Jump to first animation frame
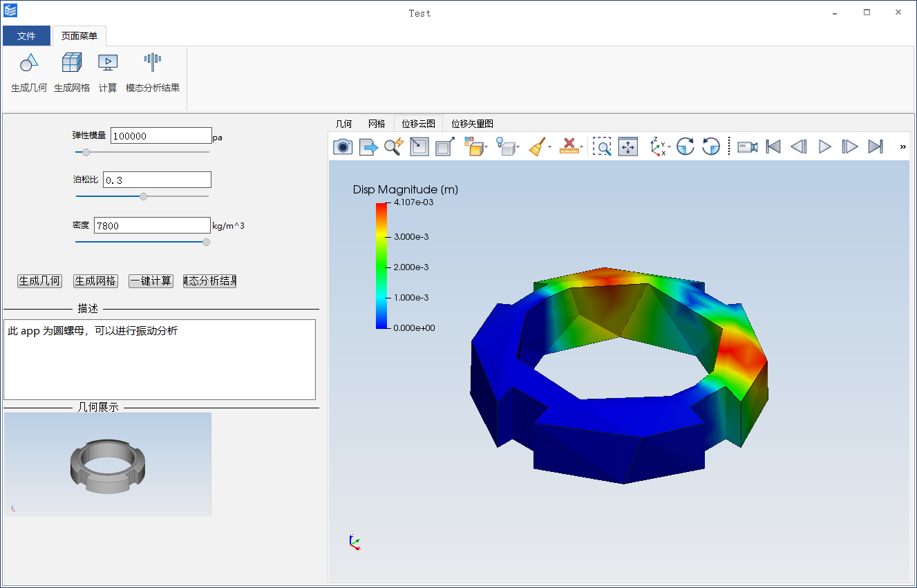This screenshot has width=917, height=588. [x=773, y=146]
